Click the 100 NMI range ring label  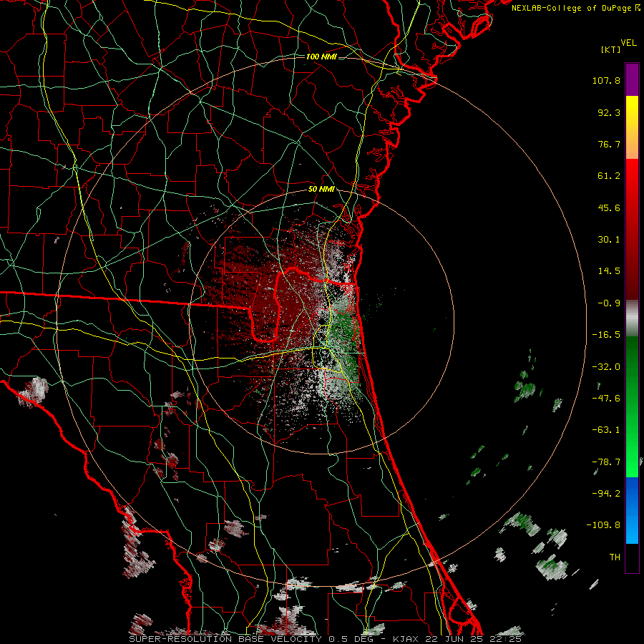321,57
